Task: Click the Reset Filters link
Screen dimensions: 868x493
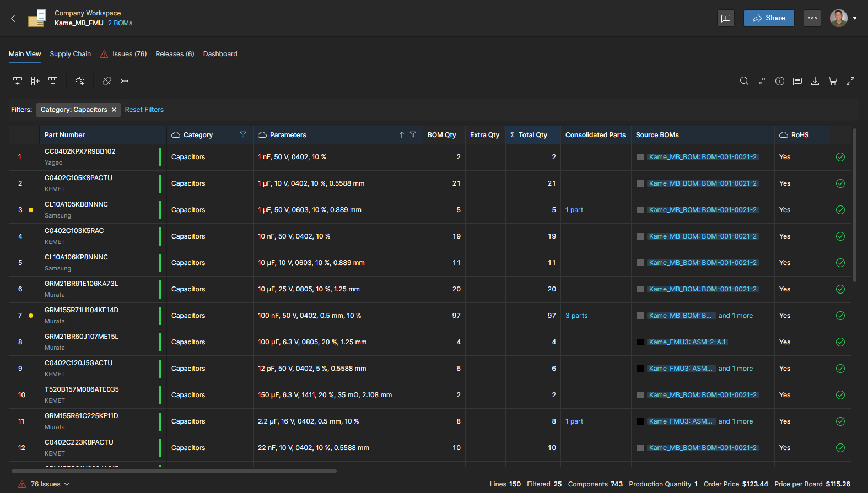Action: tap(144, 110)
